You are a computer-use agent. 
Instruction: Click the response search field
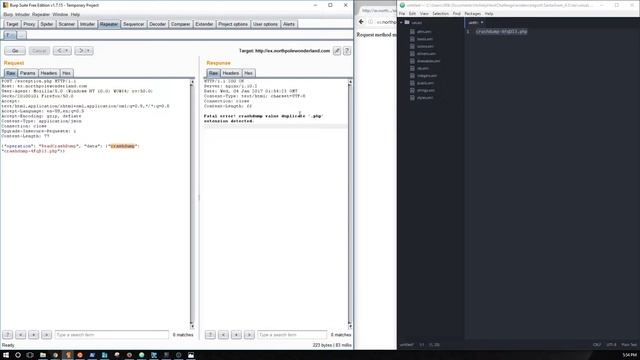292,335
